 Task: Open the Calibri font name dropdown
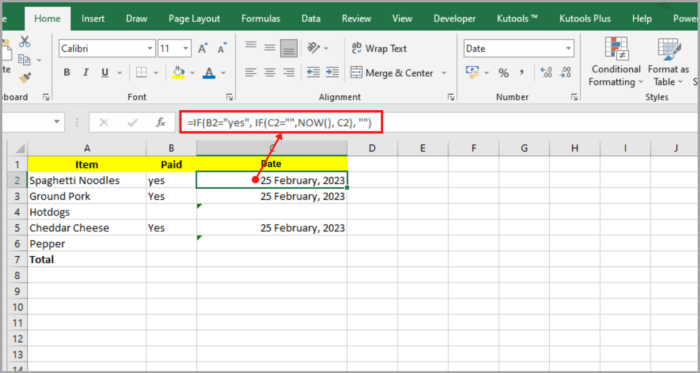coord(107,49)
